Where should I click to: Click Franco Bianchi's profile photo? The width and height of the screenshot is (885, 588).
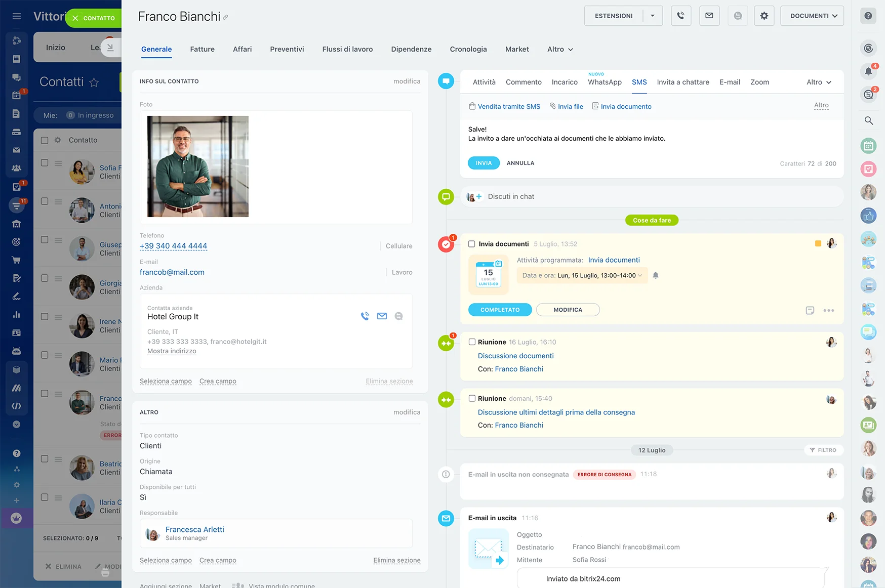pyautogui.click(x=198, y=166)
